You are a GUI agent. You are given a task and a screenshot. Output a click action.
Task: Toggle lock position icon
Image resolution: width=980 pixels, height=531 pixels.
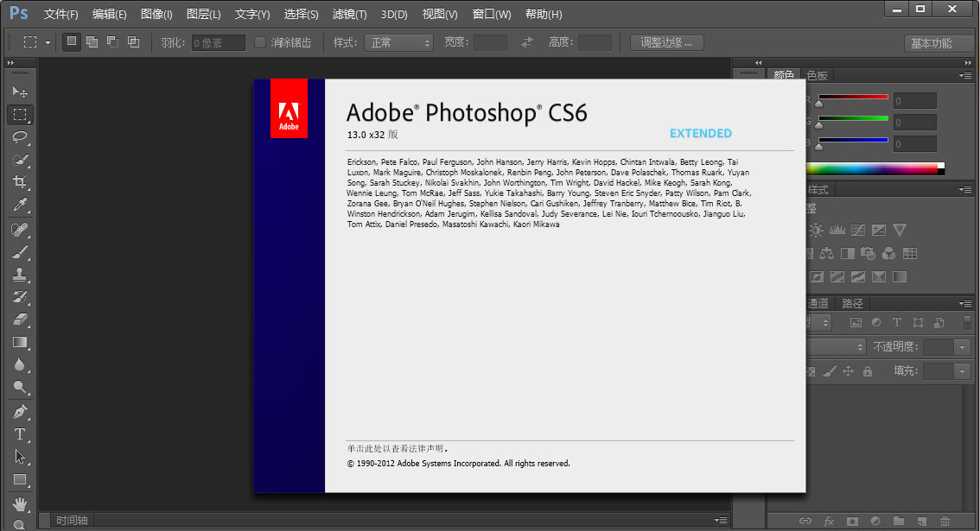click(x=848, y=371)
